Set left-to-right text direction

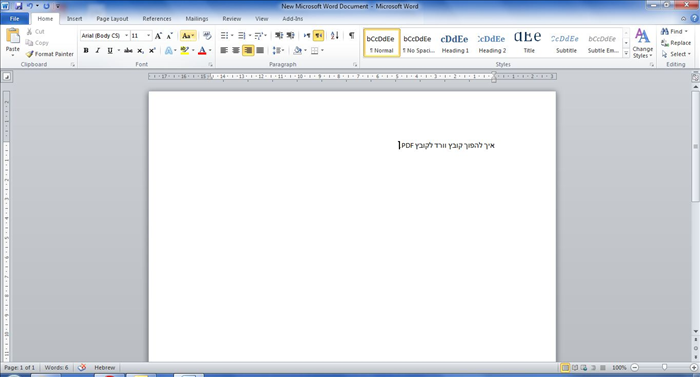[307, 35]
